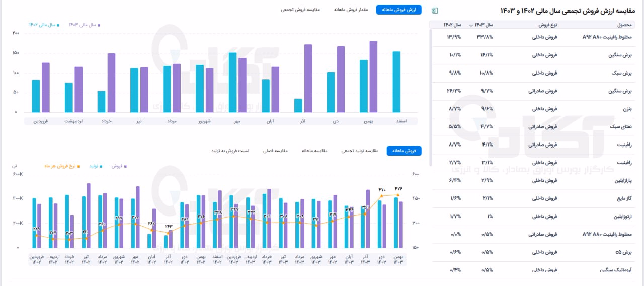Click the ۴۷۶ rate data point
644x286 pixels.
click(398, 195)
